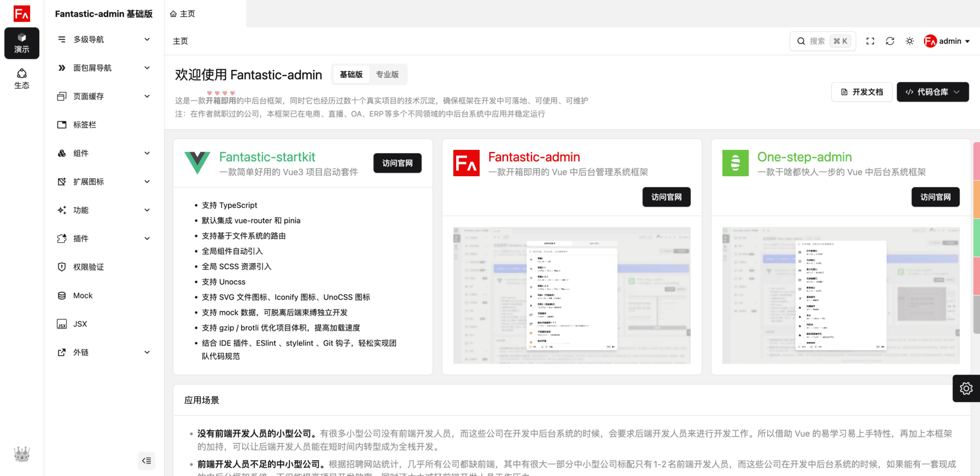Expand the 多级导航 menu
The height and width of the screenshot is (476, 980).
tap(104, 39)
